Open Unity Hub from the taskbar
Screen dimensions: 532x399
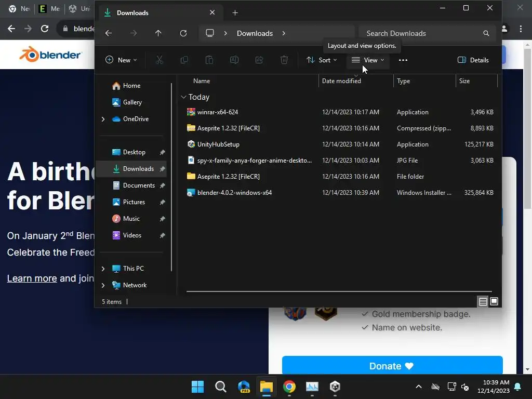click(335, 387)
